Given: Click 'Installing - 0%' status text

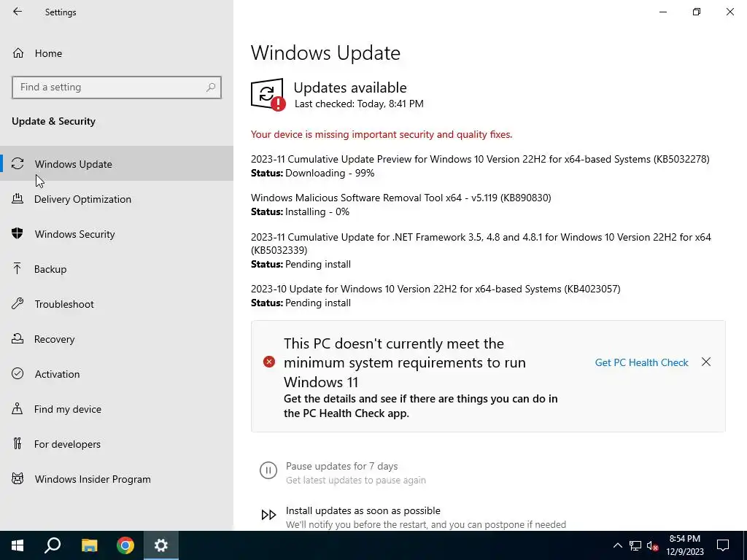Looking at the screenshot, I should pyautogui.click(x=317, y=211).
